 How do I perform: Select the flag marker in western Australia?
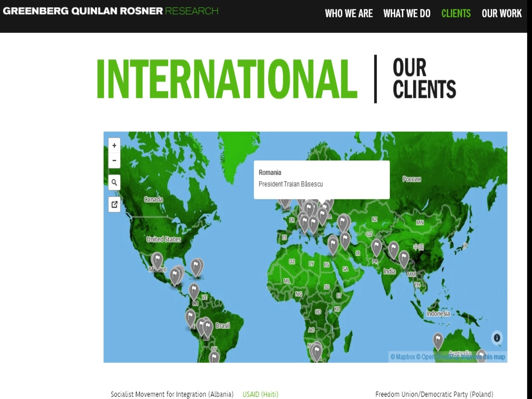point(438,340)
